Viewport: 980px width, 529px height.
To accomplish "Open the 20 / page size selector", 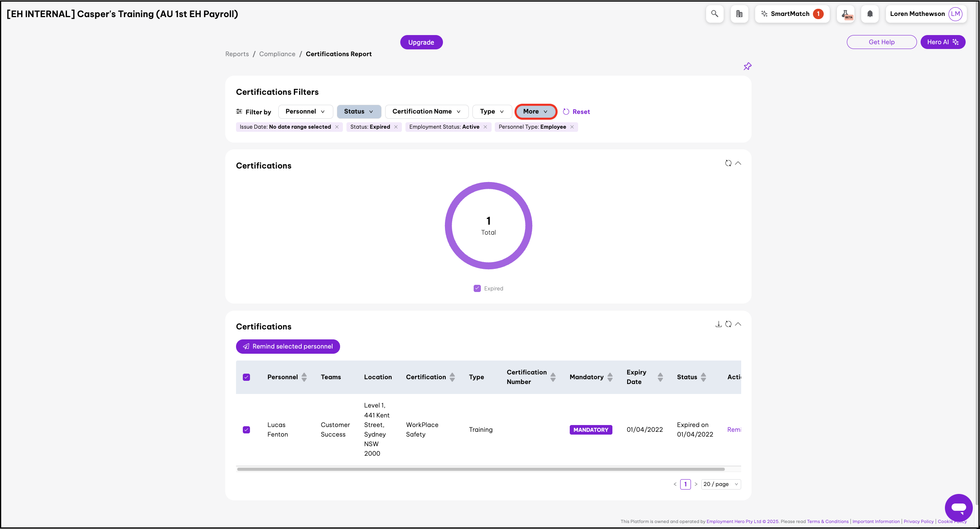I will coord(720,484).
